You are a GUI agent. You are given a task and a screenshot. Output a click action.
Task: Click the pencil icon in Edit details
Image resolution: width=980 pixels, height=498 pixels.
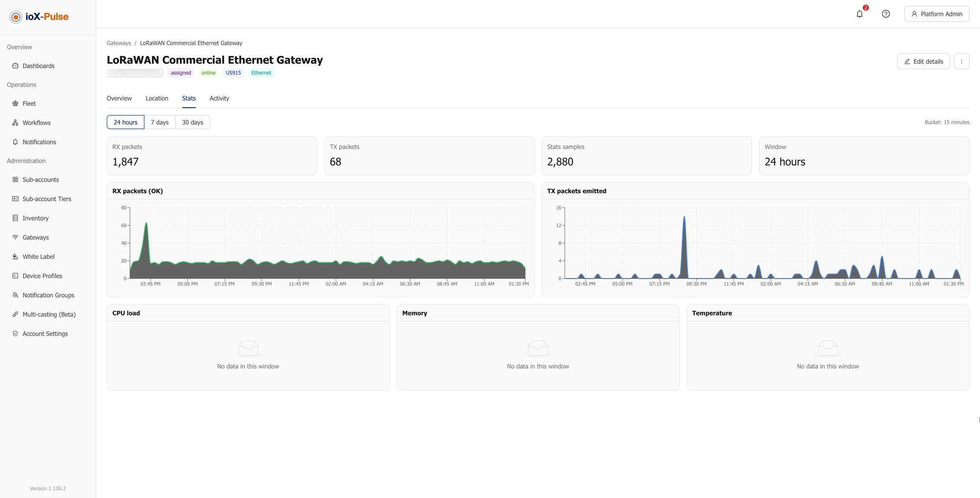tap(907, 62)
